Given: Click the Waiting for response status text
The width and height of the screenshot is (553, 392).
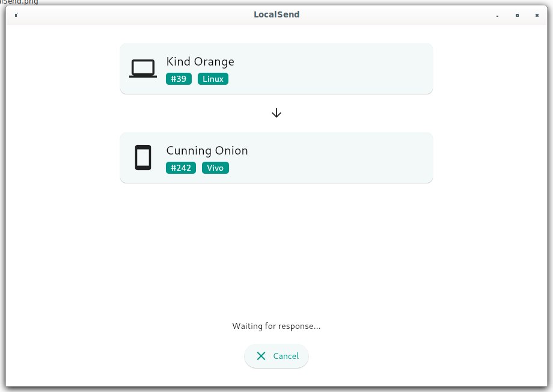Looking at the screenshot, I should point(276,326).
